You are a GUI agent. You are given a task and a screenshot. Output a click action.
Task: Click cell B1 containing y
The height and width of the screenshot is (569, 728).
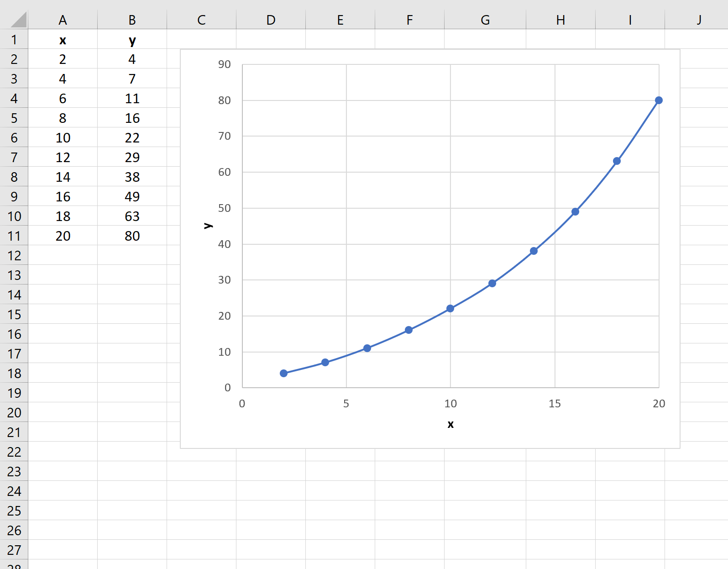132,39
